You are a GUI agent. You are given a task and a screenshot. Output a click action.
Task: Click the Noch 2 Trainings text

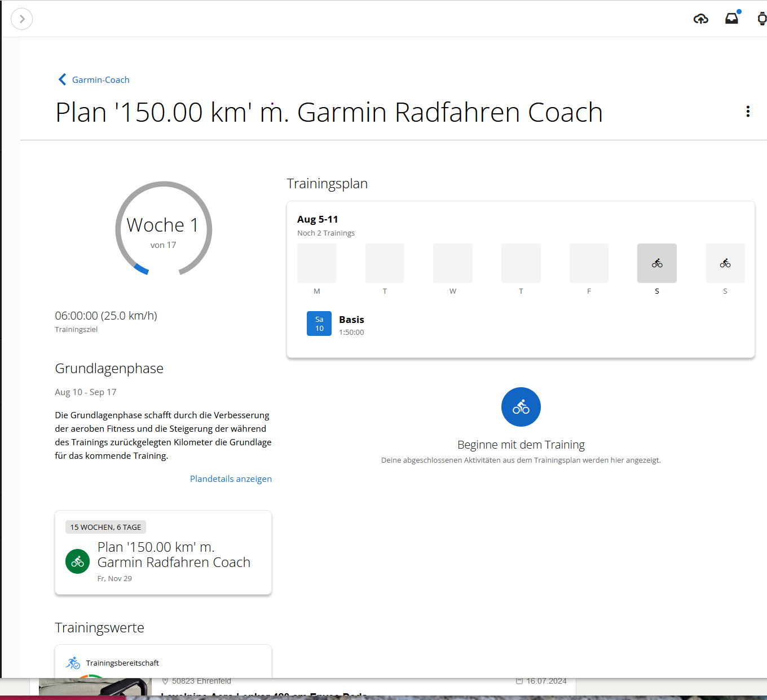click(326, 233)
